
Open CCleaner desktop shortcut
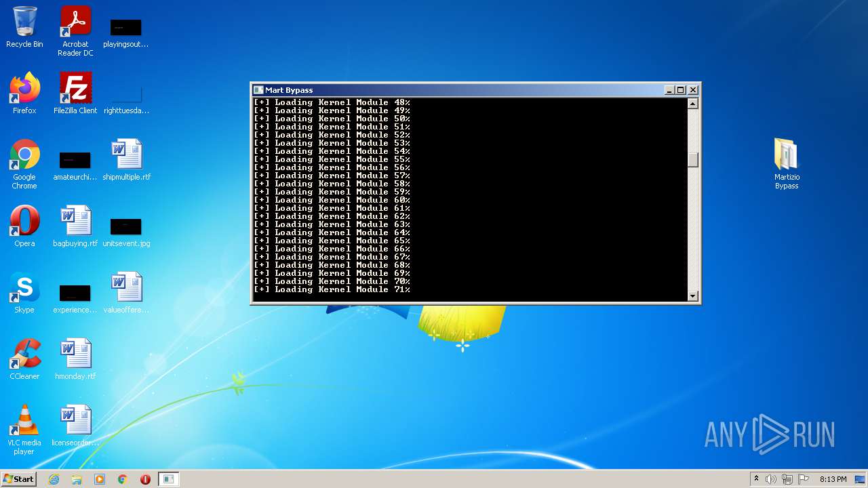coord(24,359)
